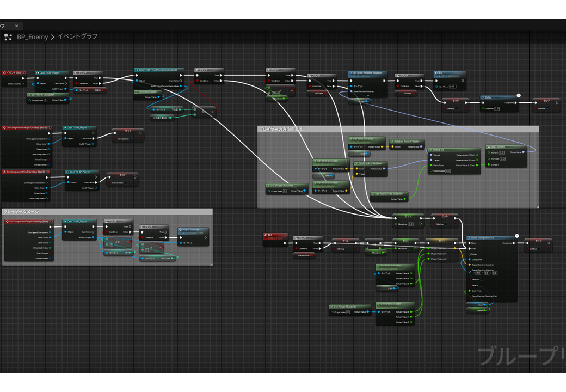Select the プレイヤーダメージ comment box title

coord(22,211)
